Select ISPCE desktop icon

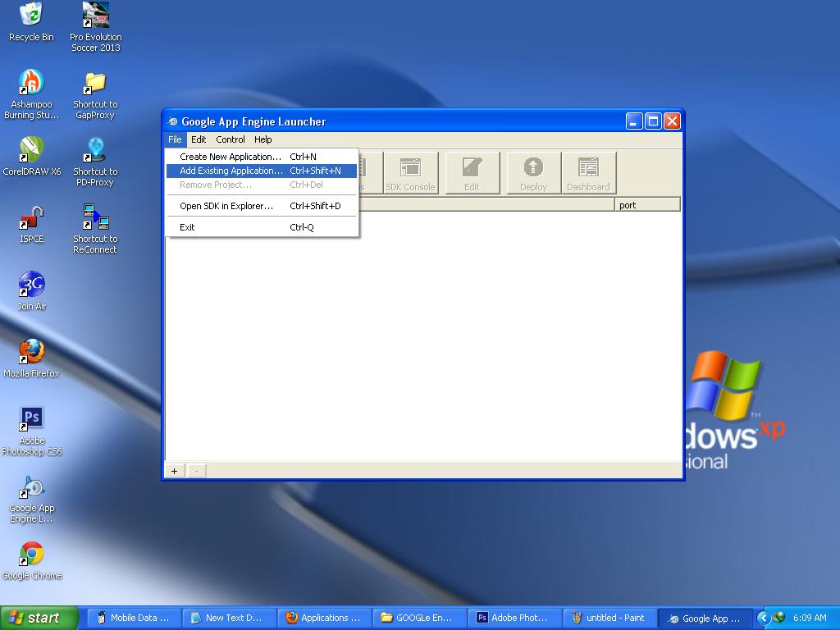[x=32, y=224]
